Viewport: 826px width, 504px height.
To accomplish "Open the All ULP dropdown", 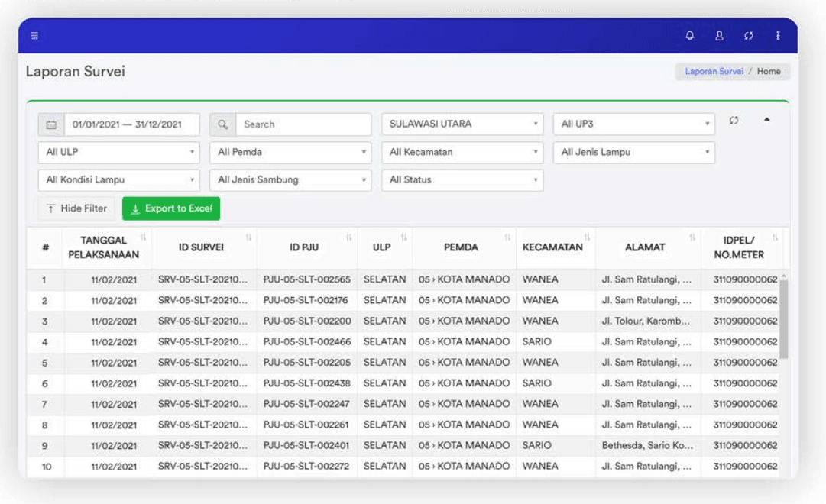I will click(119, 152).
